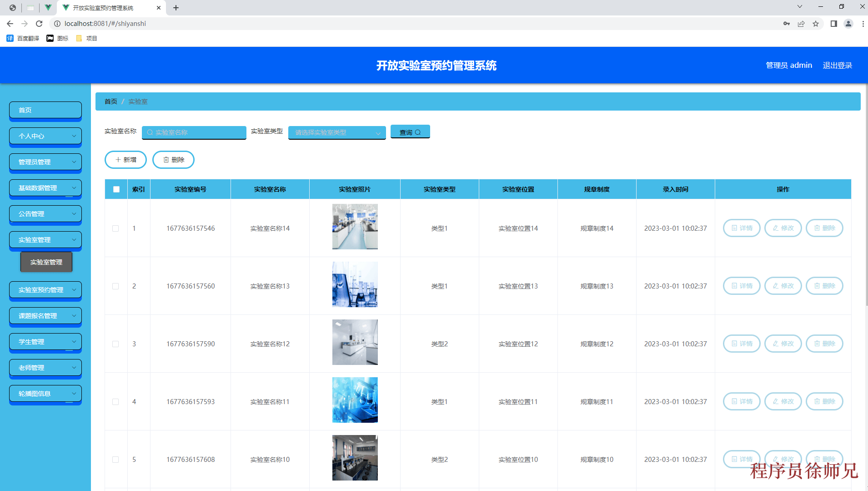Bookmark this page with the star icon
Image resolution: width=868 pixels, height=491 pixels.
tap(816, 24)
